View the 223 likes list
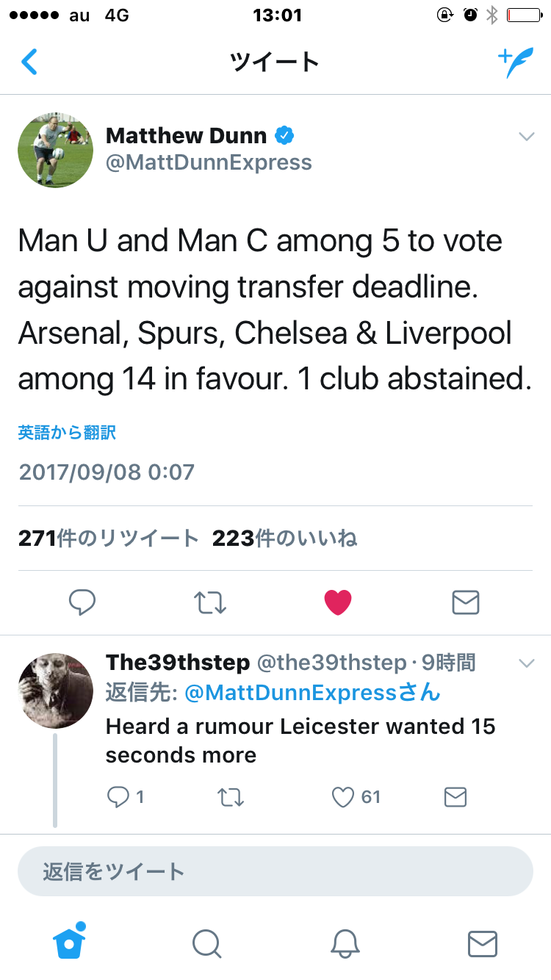The image size is (551, 980). [x=285, y=538]
